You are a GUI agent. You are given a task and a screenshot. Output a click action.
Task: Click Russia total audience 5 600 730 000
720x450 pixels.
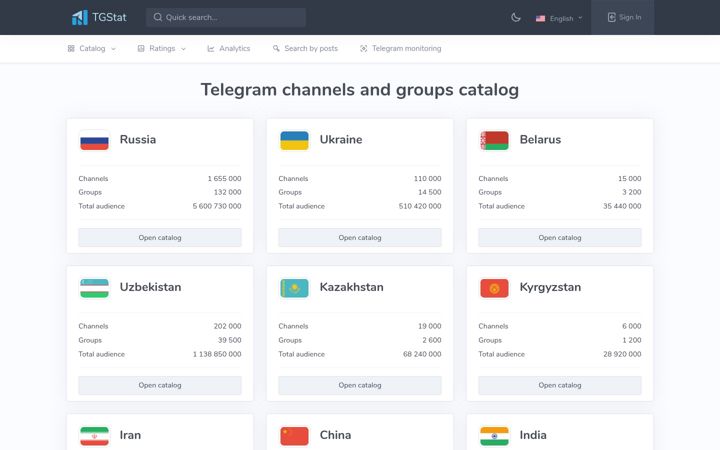point(217,206)
